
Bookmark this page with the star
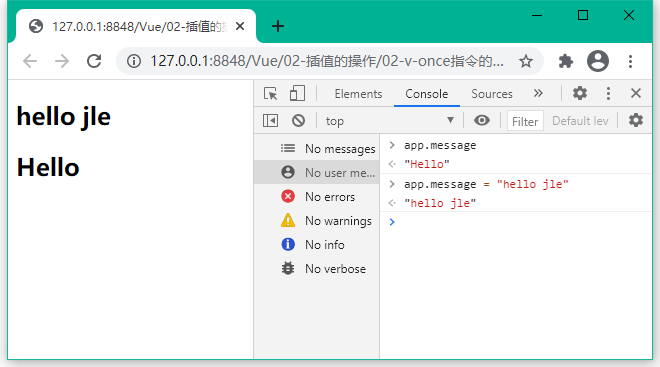526,61
